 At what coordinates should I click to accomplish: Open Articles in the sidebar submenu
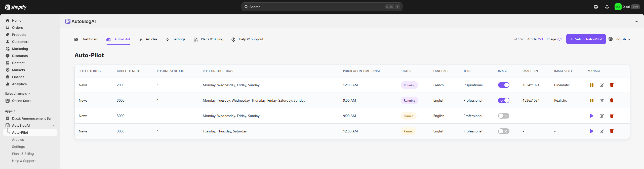pyautogui.click(x=30, y=139)
